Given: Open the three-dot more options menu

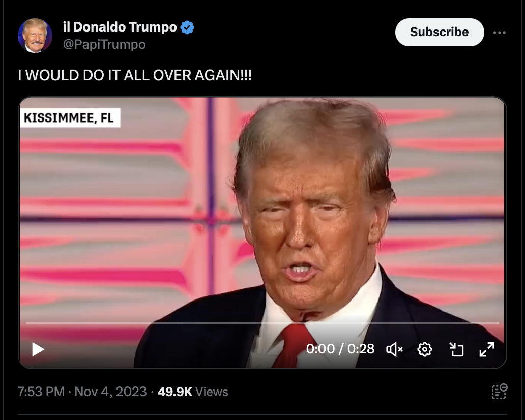Looking at the screenshot, I should click(499, 33).
